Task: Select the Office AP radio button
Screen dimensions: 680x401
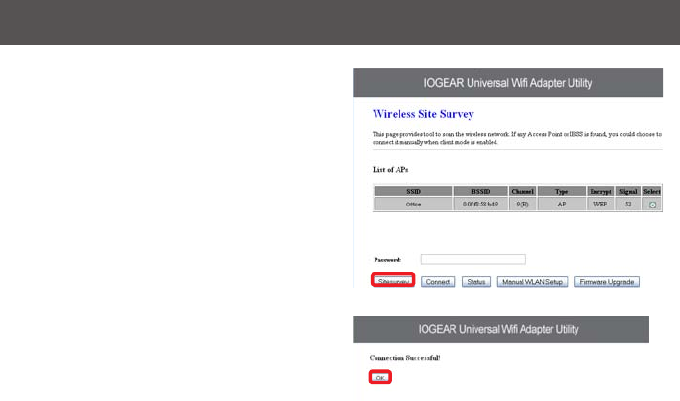Action: (x=652, y=205)
